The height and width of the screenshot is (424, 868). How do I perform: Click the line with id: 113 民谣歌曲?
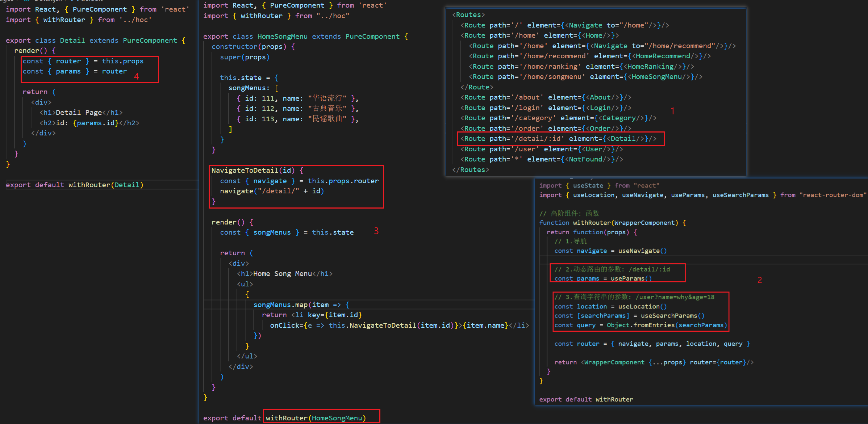[x=297, y=119]
